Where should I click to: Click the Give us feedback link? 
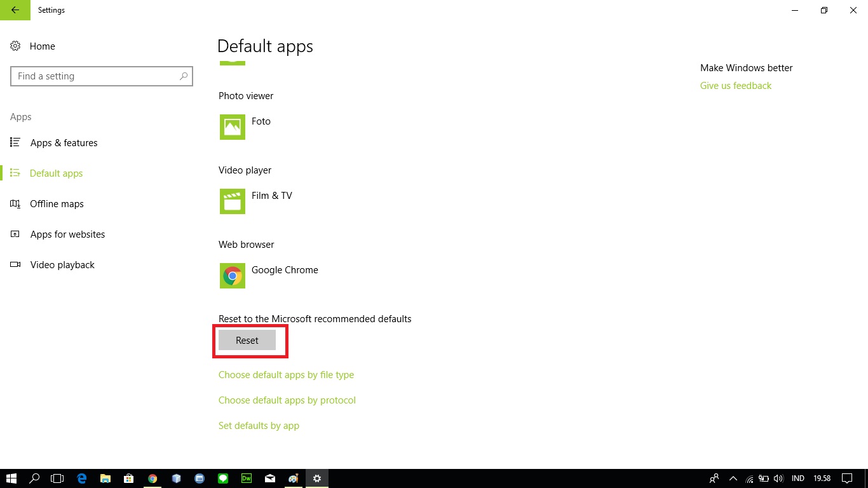click(x=736, y=86)
